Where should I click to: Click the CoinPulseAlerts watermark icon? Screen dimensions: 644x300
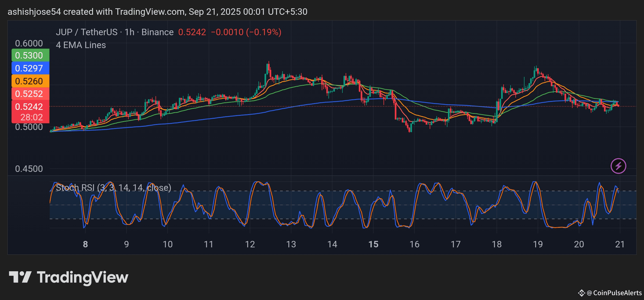point(581,293)
